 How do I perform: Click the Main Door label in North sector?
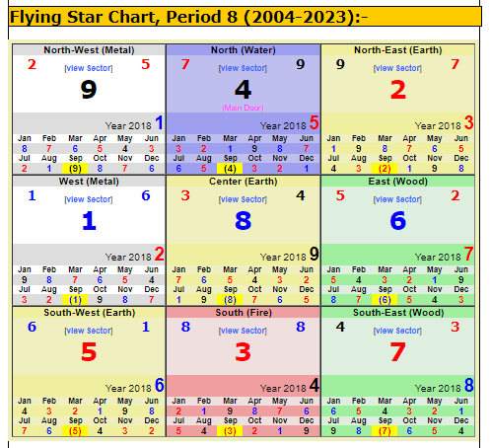pos(243,108)
